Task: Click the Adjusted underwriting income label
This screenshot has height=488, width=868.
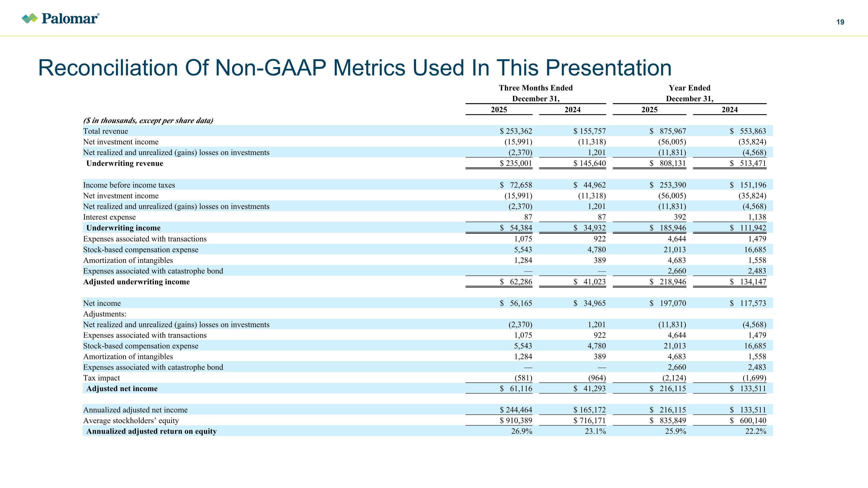Action: tap(137, 282)
